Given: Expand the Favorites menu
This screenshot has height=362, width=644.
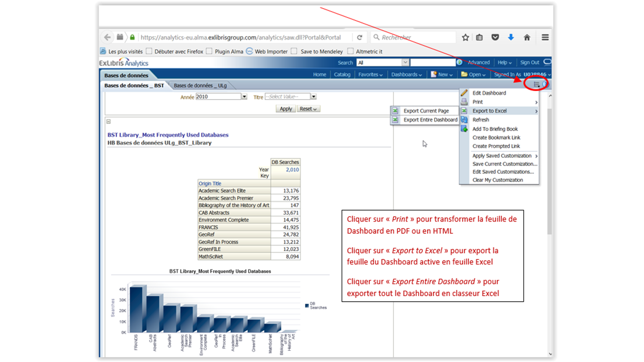Looking at the screenshot, I should click(370, 74).
